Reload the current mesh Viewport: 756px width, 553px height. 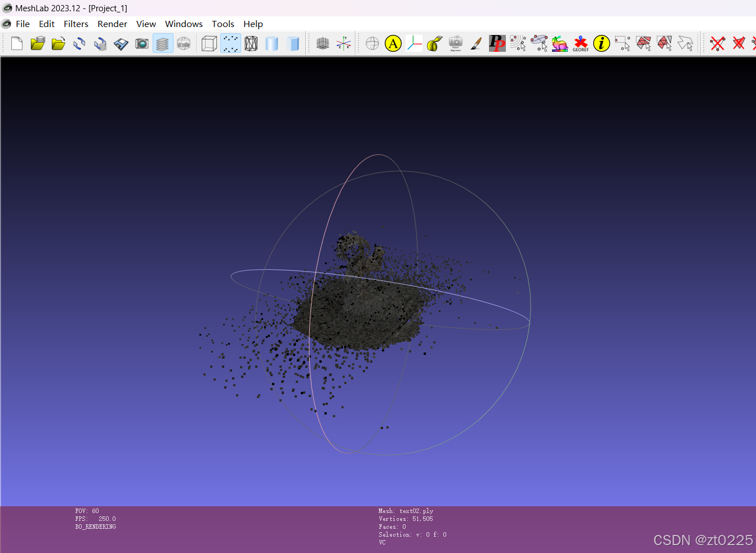[x=79, y=43]
